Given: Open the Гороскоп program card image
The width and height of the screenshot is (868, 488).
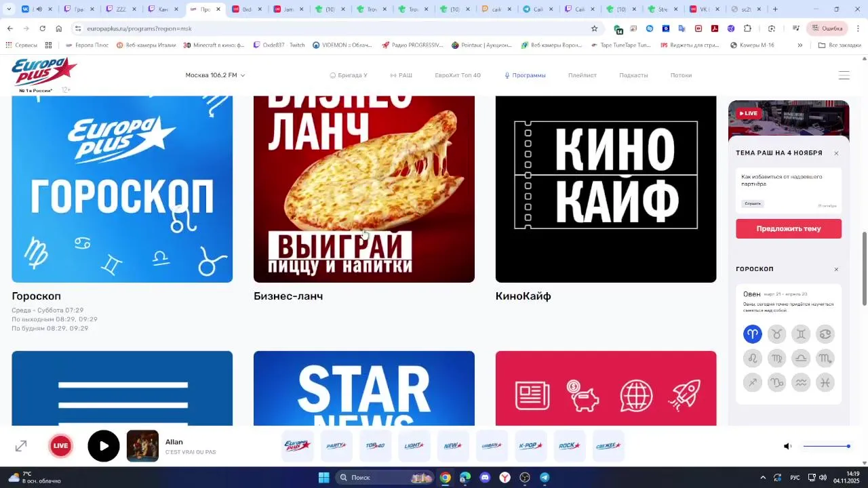Looking at the screenshot, I should click(x=122, y=189).
